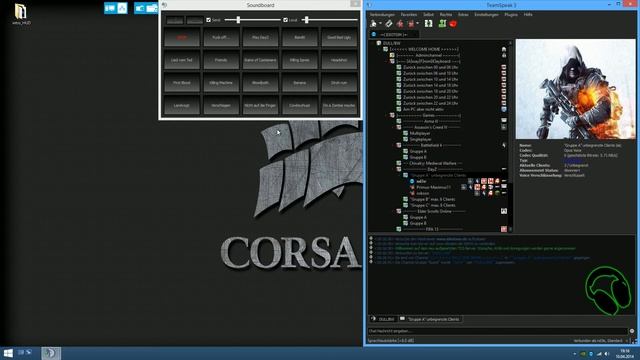This screenshot has height=360, width=640.
Task: Click the channel tree vertical scrollbar
Action: point(510,135)
